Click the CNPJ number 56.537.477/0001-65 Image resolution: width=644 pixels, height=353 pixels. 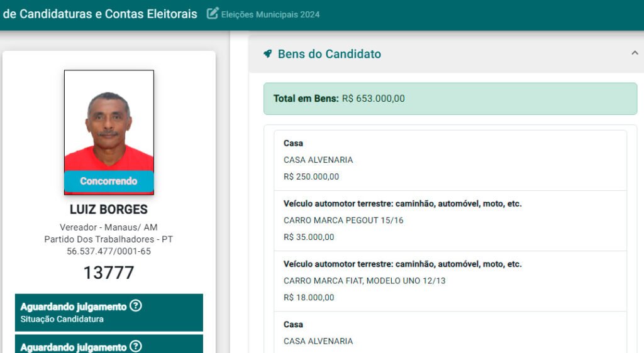point(109,251)
